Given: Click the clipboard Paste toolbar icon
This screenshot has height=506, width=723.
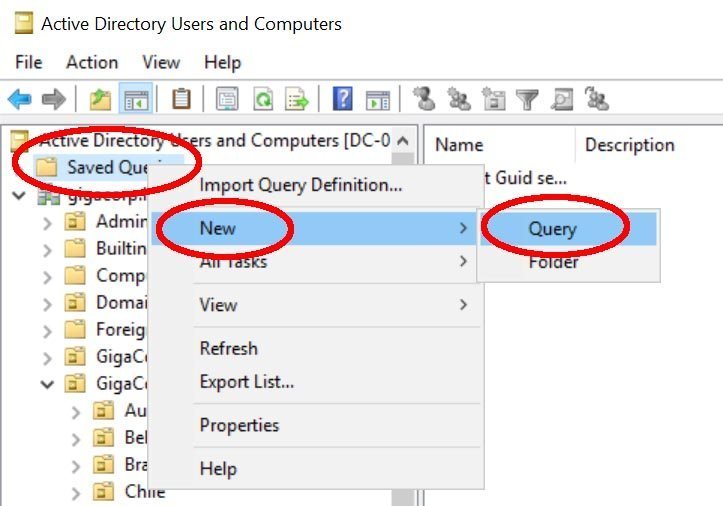Looking at the screenshot, I should click(181, 99).
